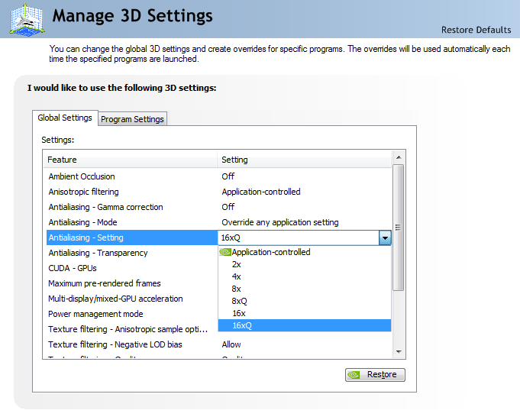Open the Program Settings tab

point(132,119)
